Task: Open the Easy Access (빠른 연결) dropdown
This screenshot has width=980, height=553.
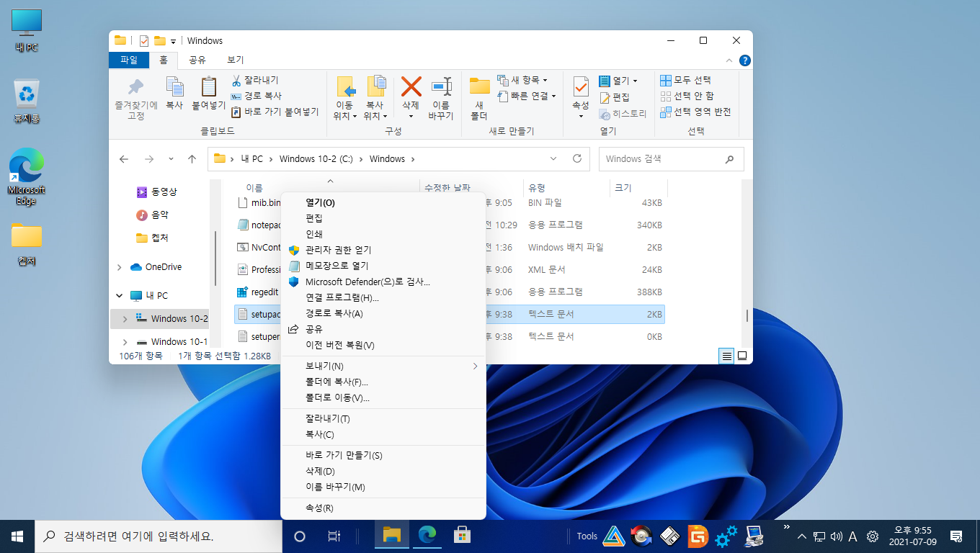Action: (x=527, y=96)
